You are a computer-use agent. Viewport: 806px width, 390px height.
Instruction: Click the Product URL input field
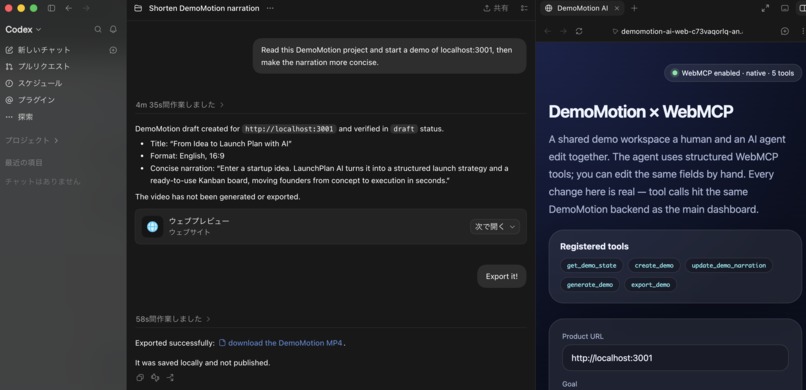pos(675,358)
